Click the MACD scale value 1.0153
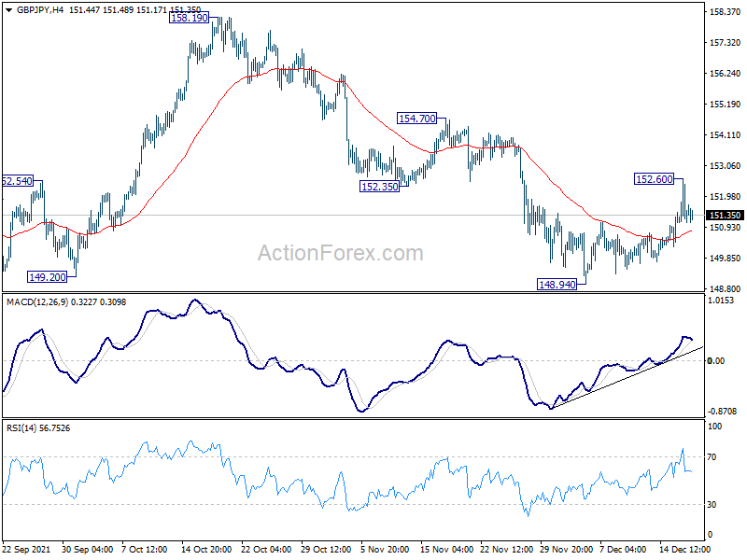 pos(721,301)
